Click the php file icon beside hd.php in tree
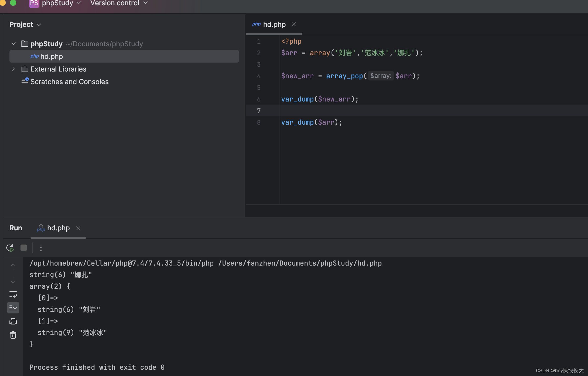This screenshot has height=376, width=588. [x=34, y=56]
